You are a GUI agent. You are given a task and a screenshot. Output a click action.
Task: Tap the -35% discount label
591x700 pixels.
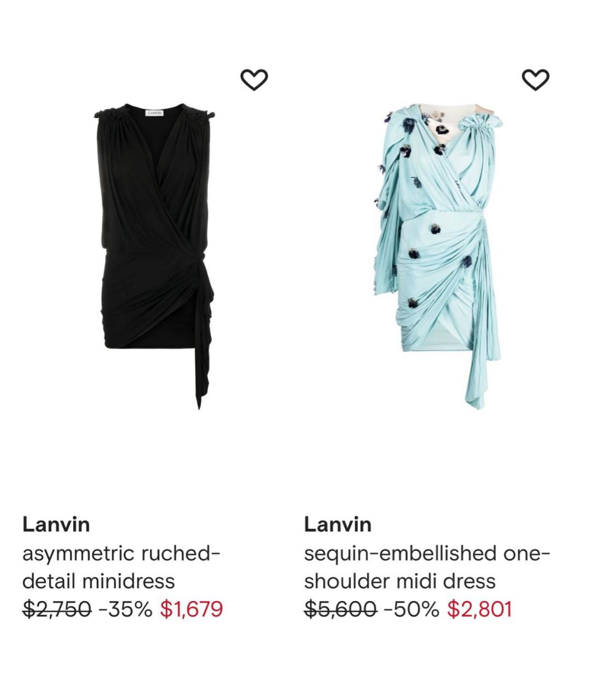pyautogui.click(x=126, y=609)
